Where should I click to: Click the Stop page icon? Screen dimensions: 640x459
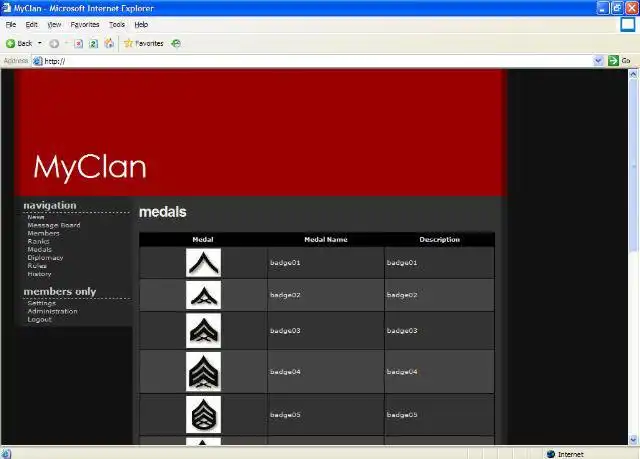(79, 43)
